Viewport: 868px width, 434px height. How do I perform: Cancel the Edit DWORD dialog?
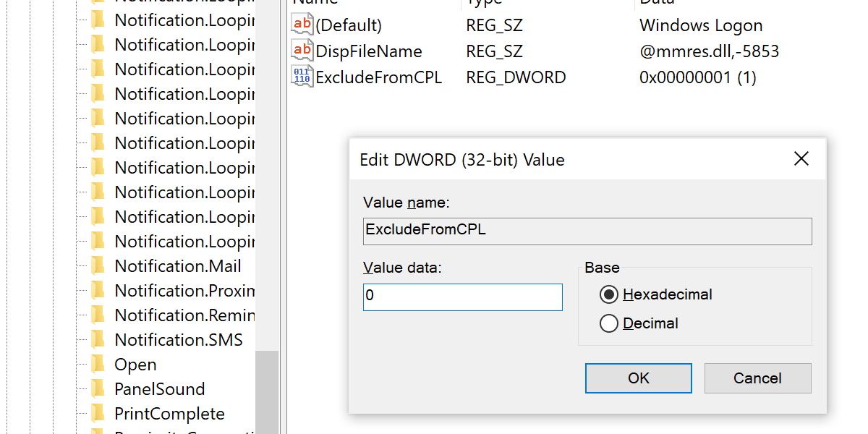point(757,378)
